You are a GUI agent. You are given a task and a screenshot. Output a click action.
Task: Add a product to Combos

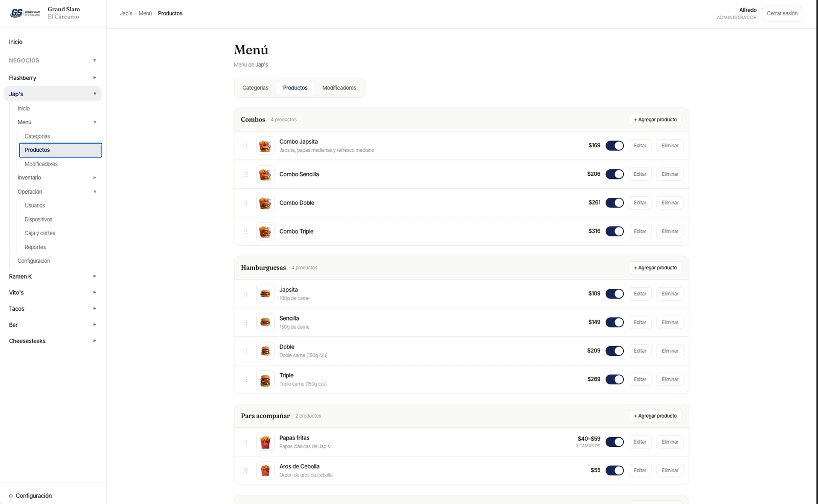(x=655, y=120)
